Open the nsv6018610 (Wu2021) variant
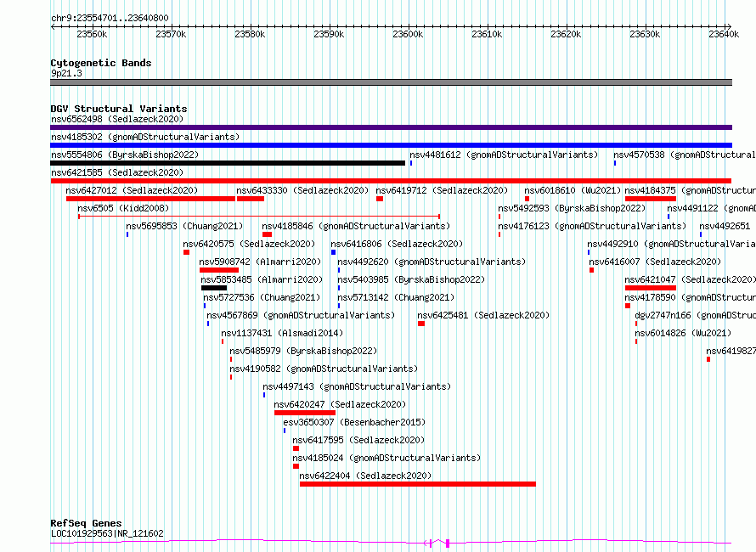756x552 pixels. pyautogui.click(x=573, y=190)
